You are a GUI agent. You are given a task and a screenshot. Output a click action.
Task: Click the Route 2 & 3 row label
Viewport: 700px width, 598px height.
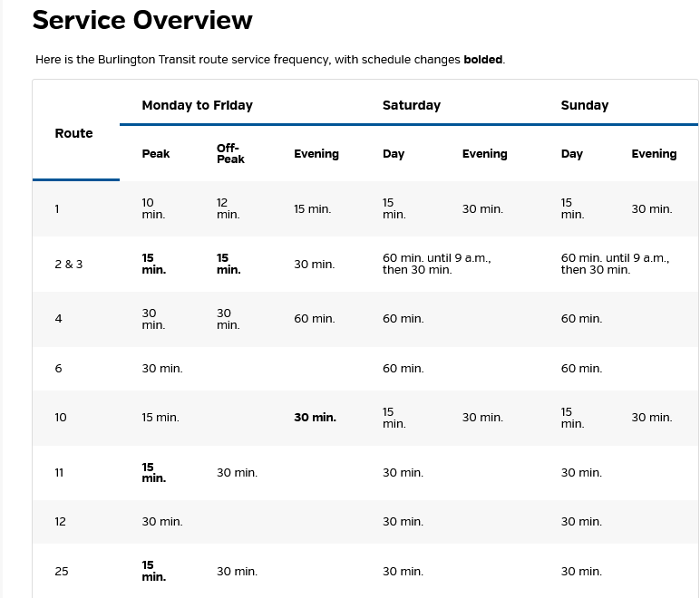coord(68,265)
